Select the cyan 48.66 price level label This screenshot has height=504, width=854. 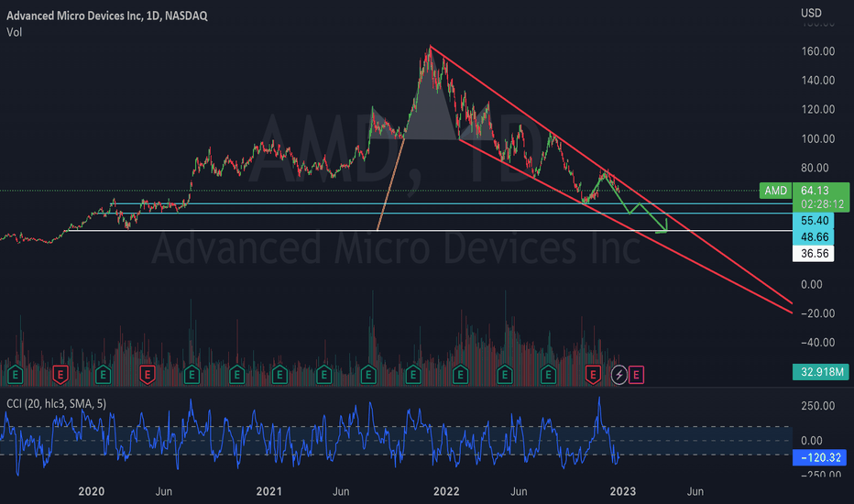(813, 237)
